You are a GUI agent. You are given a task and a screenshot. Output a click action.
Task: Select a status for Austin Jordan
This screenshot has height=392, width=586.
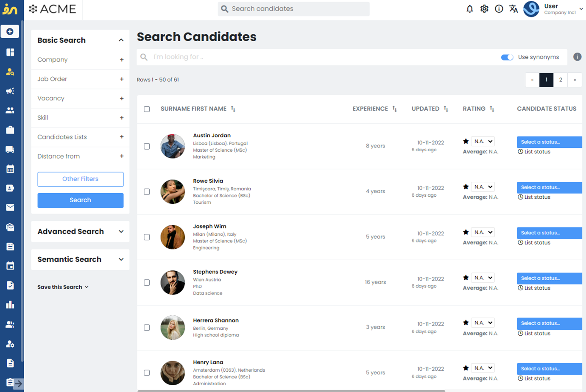(x=549, y=142)
